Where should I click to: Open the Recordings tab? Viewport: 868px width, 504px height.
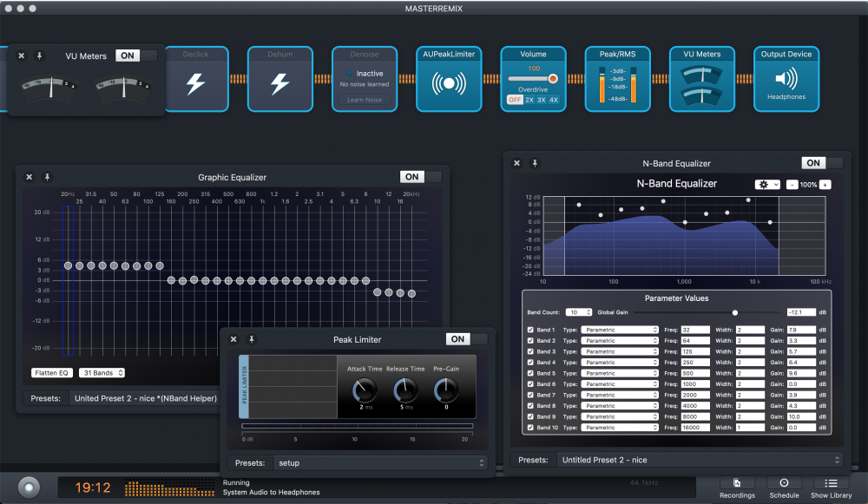(737, 488)
